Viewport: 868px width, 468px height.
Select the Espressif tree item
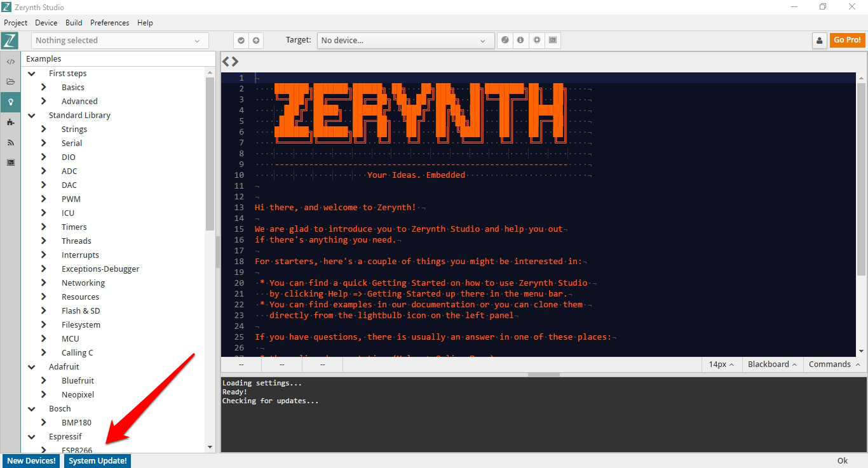tap(65, 437)
